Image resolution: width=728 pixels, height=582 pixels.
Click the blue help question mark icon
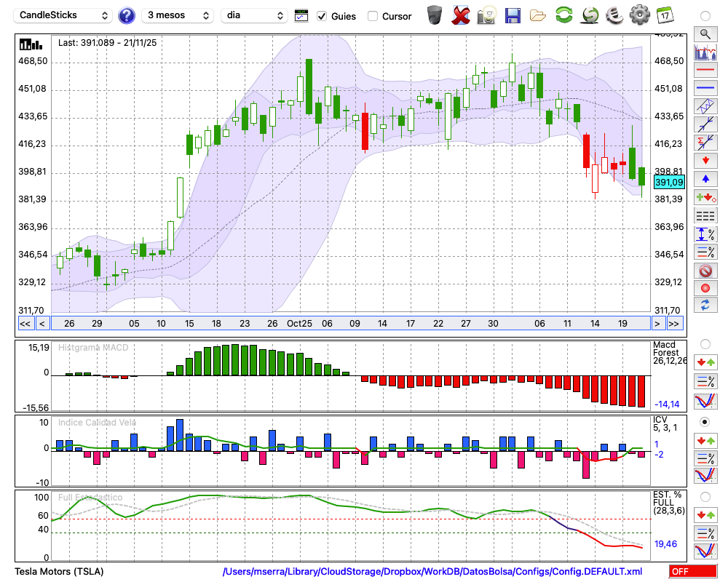126,16
